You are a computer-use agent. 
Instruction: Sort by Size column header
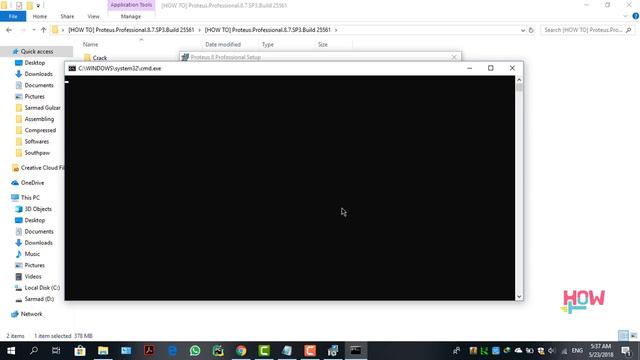coord(322,44)
